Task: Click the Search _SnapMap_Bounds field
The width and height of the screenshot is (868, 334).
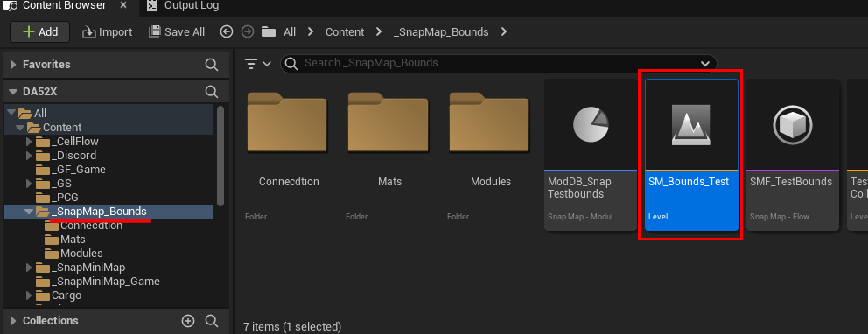Action: click(498, 63)
